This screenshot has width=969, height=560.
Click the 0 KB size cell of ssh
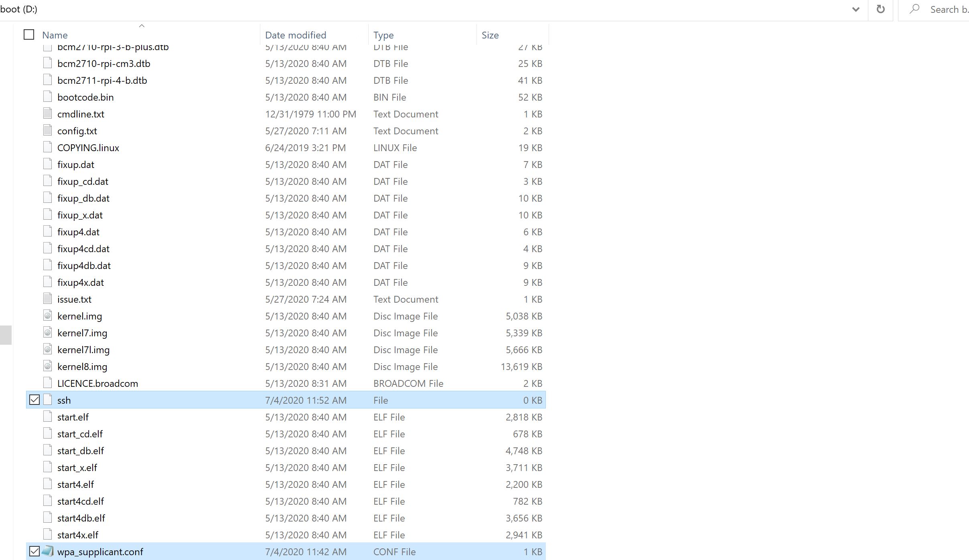(x=533, y=400)
